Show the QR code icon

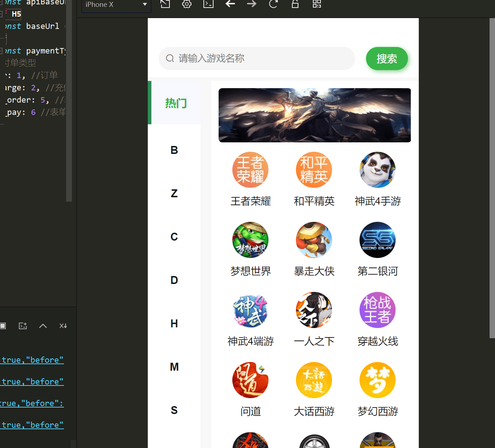click(317, 4)
